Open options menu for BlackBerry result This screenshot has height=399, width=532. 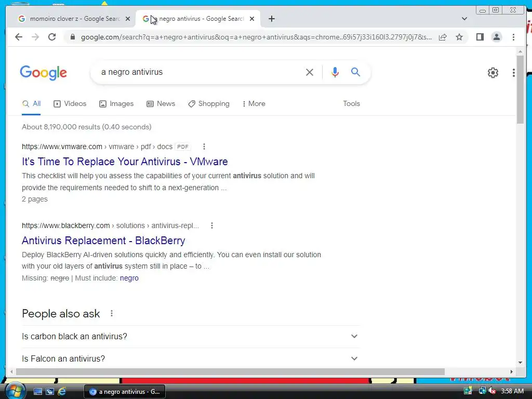click(212, 225)
